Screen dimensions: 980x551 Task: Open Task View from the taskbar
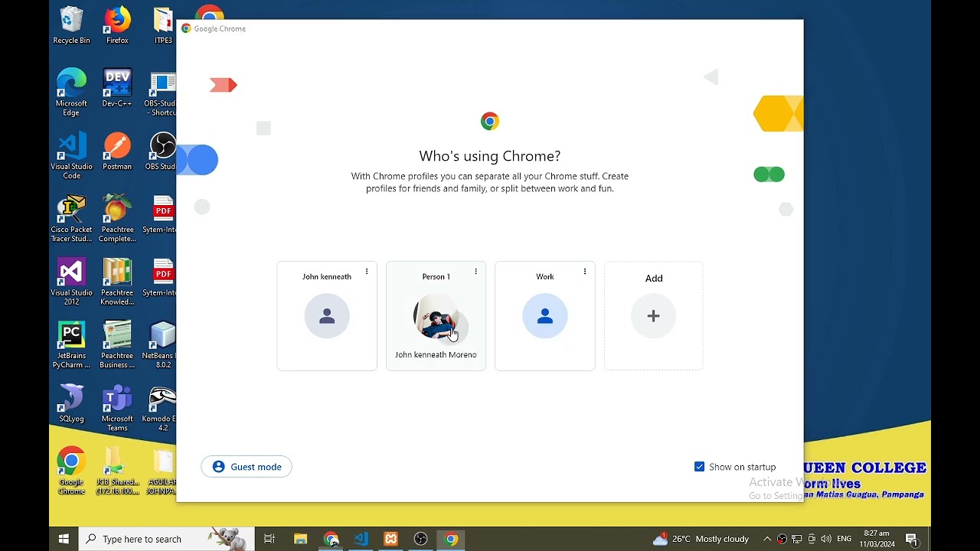coord(269,539)
